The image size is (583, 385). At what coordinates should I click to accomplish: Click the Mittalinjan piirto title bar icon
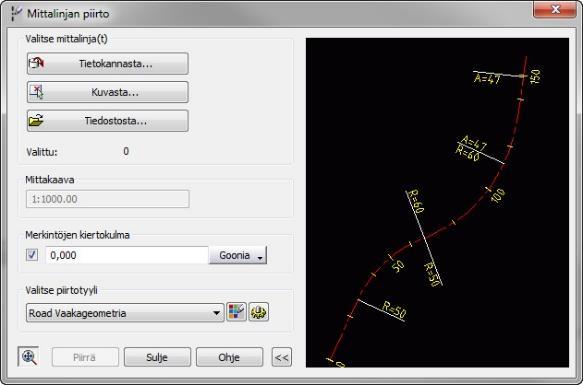click(16, 14)
